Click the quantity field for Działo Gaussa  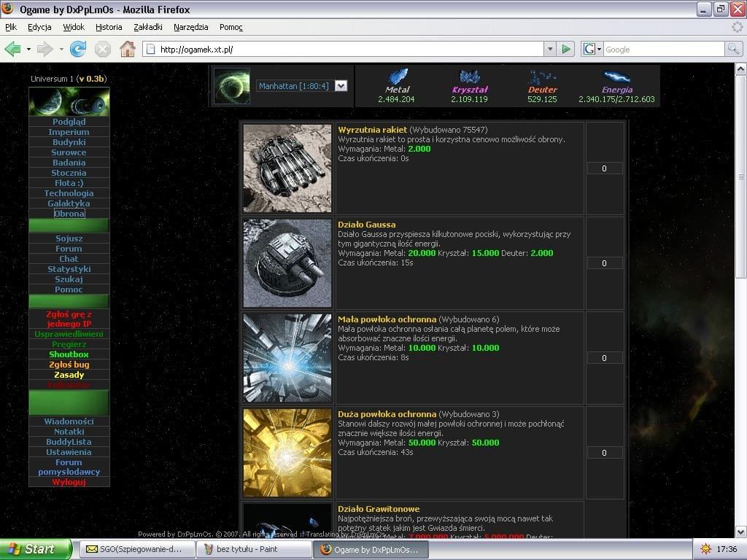pos(605,262)
